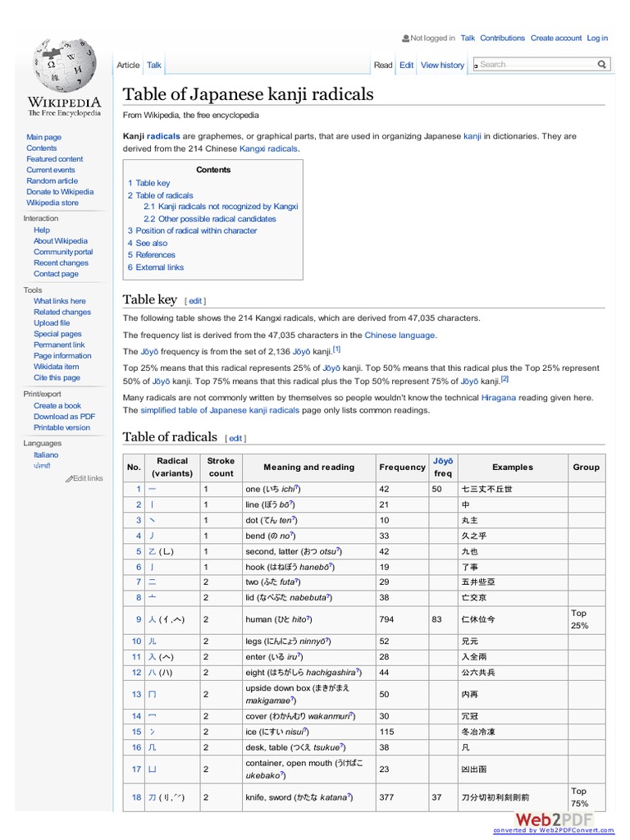Image resolution: width=630 pixels, height=840 pixels.
Task: Open Special pages link
Action: click(58, 334)
